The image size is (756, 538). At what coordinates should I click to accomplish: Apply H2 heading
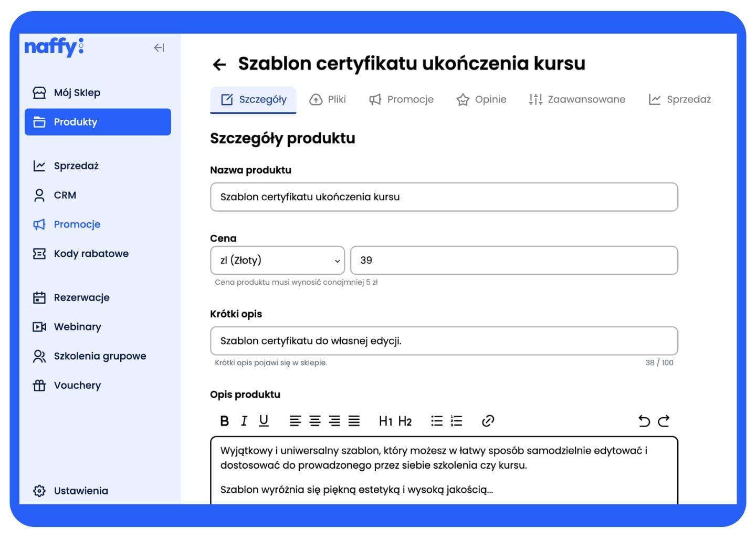tap(405, 421)
